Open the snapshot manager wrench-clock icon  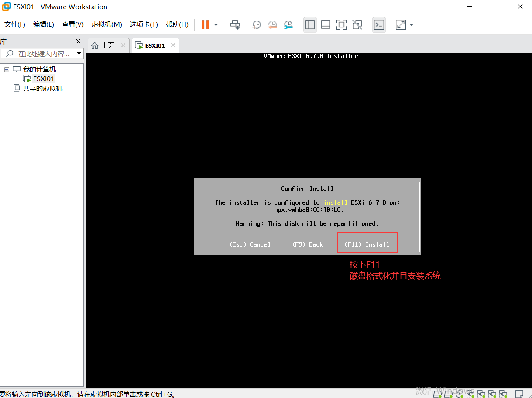tap(288, 25)
